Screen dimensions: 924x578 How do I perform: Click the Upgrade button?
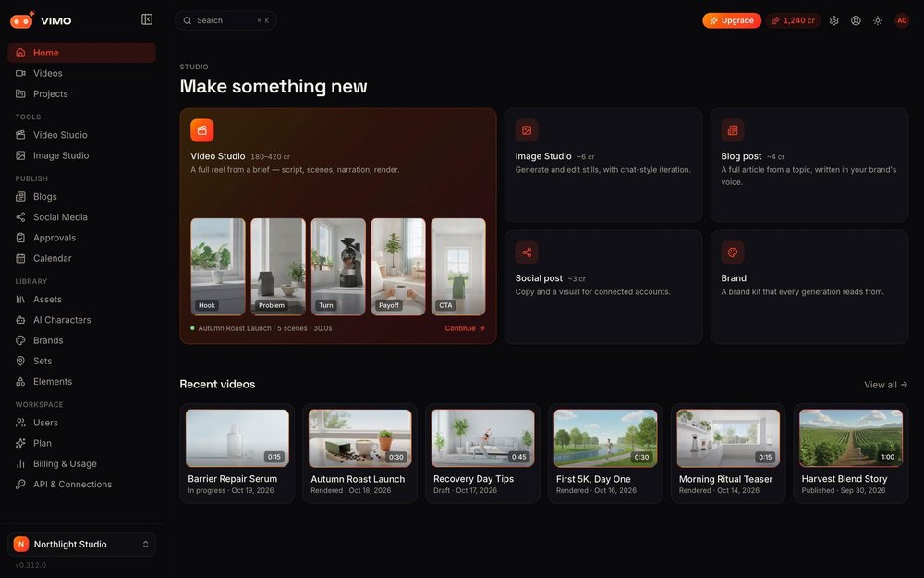tap(731, 20)
